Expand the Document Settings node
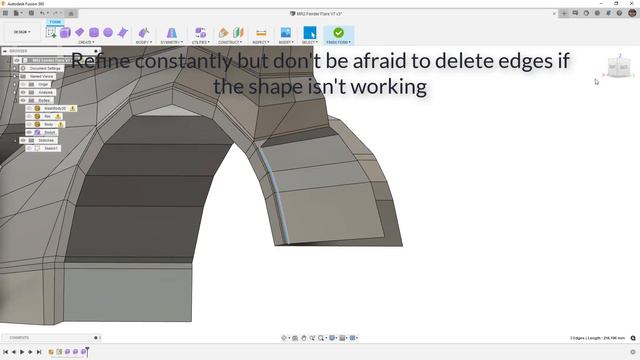 [x=15, y=69]
